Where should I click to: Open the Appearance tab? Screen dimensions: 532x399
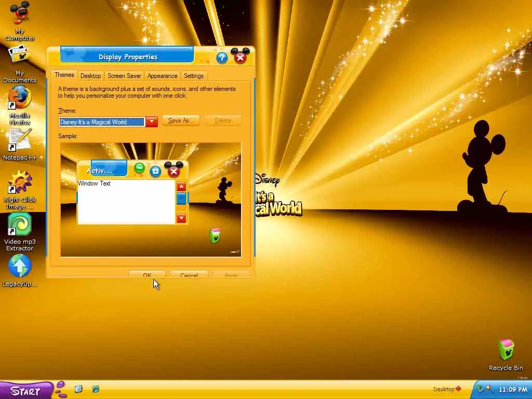tap(162, 76)
